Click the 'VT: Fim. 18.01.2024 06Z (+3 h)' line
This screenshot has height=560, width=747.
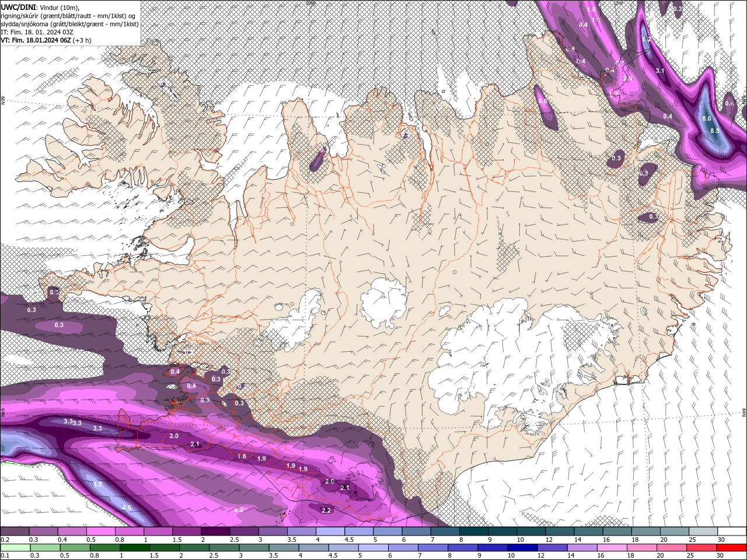46,40
